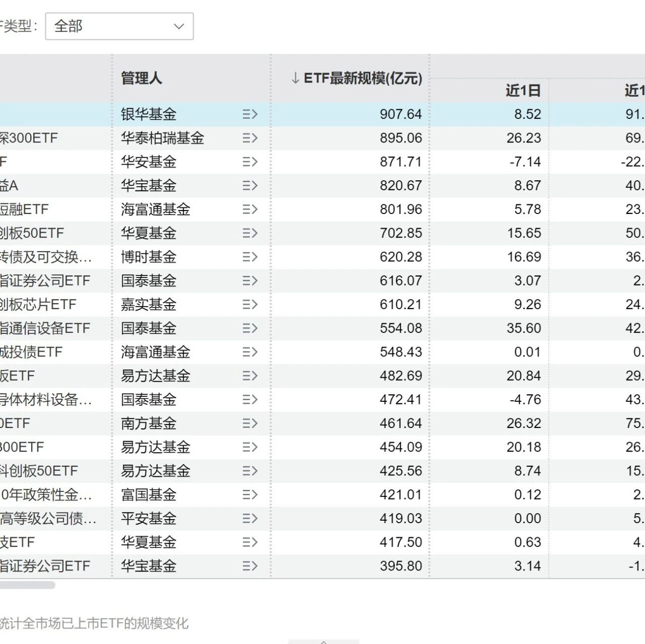Click the list-arrow icon in the 482.69 row

coord(250,376)
